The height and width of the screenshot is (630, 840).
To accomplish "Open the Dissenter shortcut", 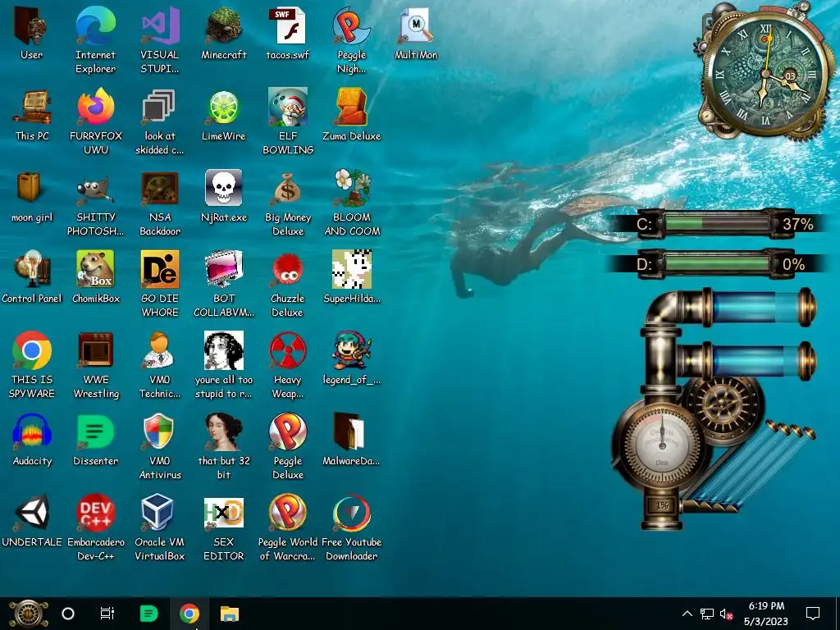I will pos(95,440).
